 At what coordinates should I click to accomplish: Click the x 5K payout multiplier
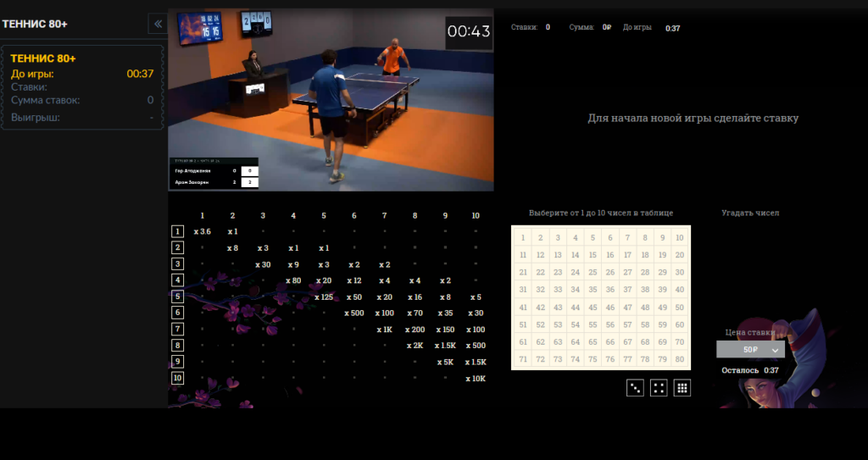point(445,362)
